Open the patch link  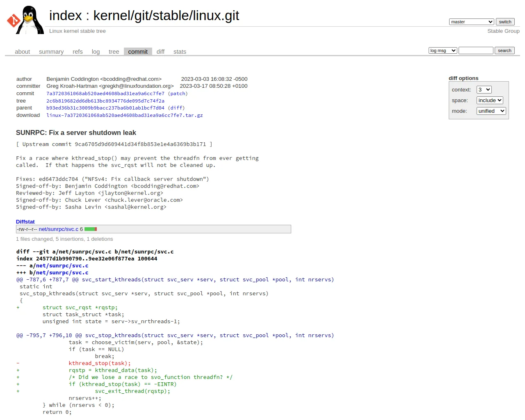click(x=178, y=94)
